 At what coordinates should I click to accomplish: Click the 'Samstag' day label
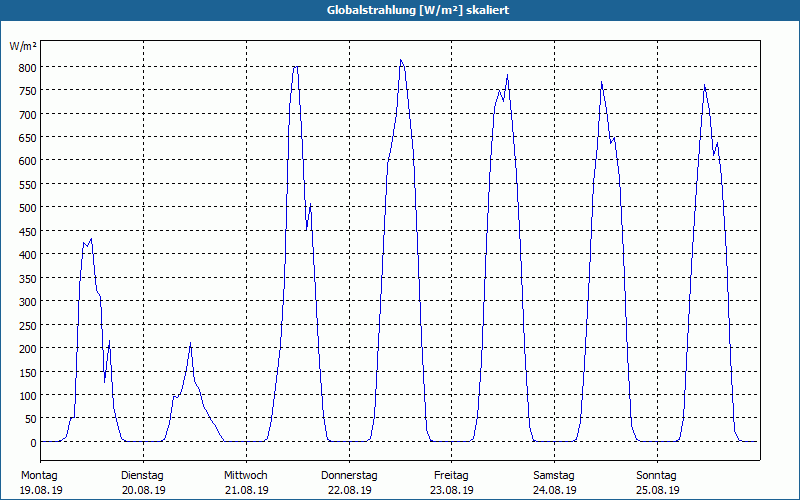click(x=554, y=476)
